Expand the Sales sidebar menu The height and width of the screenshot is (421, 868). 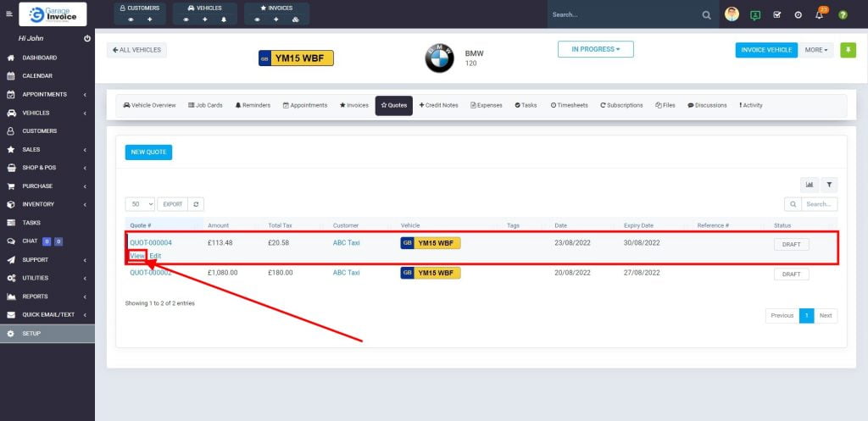coord(47,149)
